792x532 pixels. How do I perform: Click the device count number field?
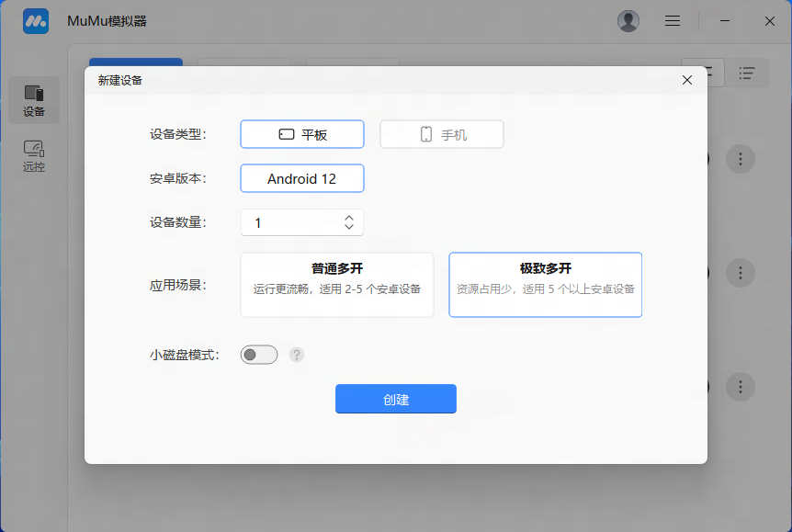coord(289,222)
